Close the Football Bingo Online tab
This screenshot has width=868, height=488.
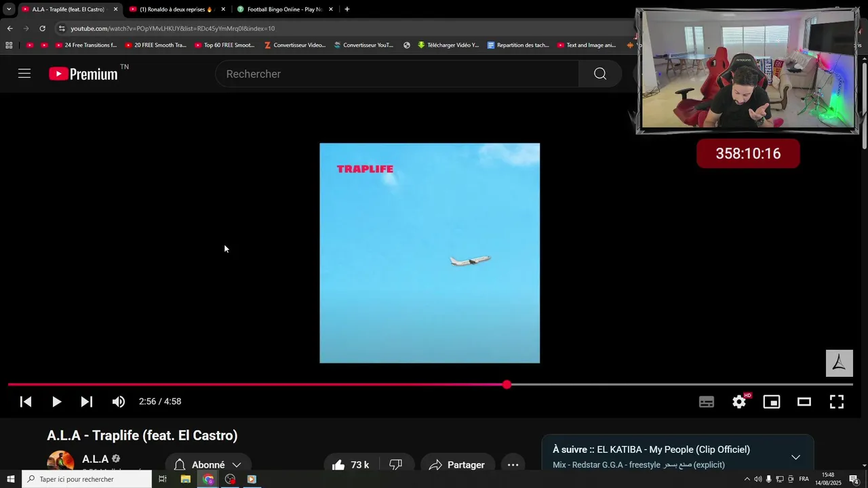(331, 9)
